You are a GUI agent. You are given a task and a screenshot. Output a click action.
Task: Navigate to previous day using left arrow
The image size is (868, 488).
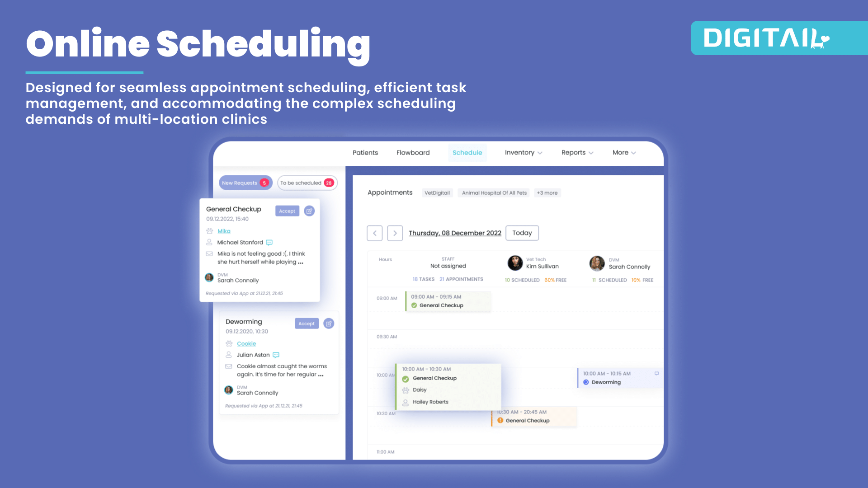tap(374, 233)
